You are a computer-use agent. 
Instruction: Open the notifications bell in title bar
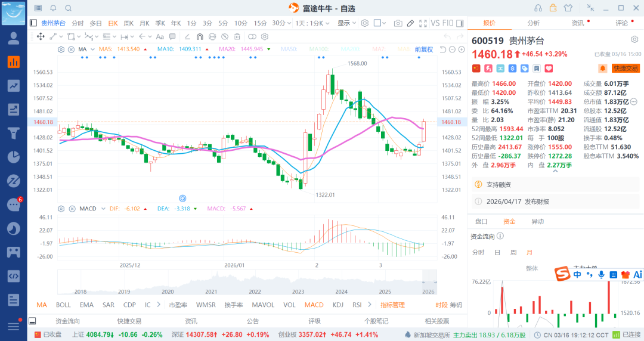click(53, 8)
